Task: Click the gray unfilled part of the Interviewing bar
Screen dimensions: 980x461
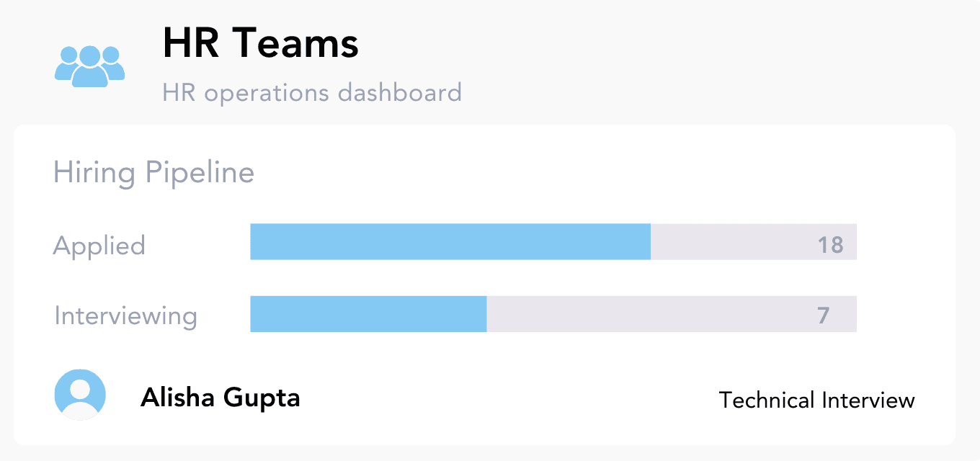Action: [x=649, y=314]
